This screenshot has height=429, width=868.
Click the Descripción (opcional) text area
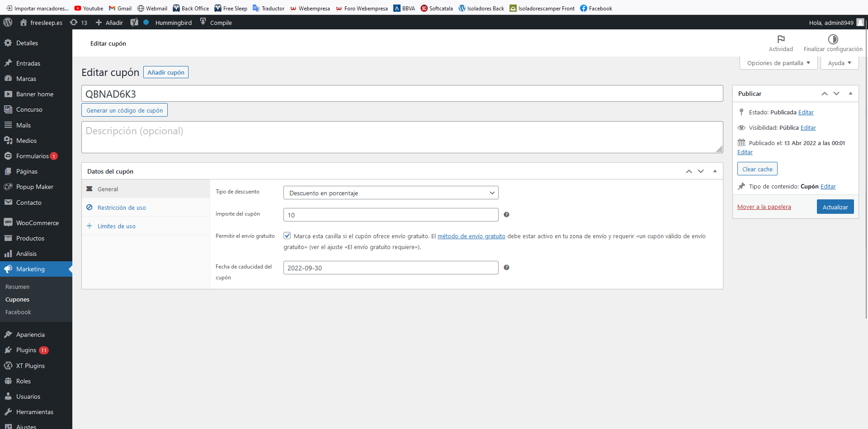[x=402, y=137]
